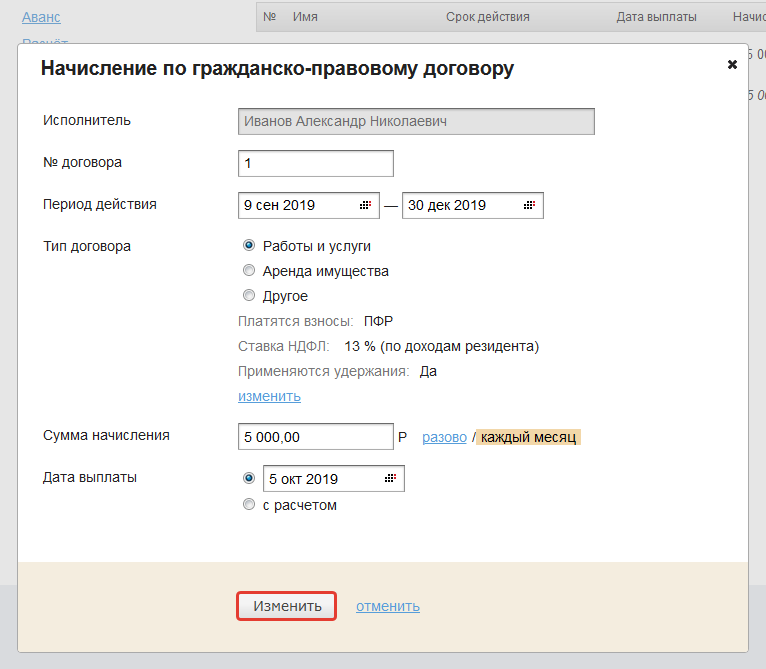Click the 'Срок действия' column header
This screenshot has width=766, height=669.
coord(488,17)
